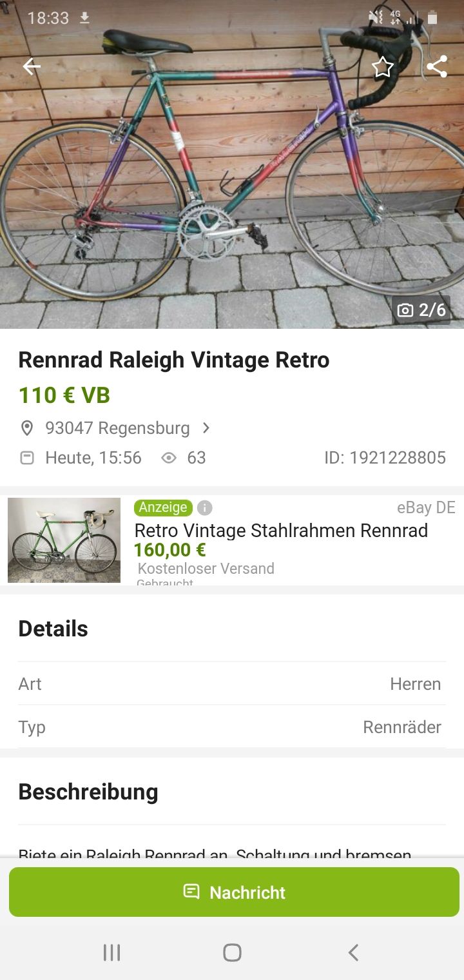
Task: Open the photo counter camera icon
Action: click(x=405, y=310)
